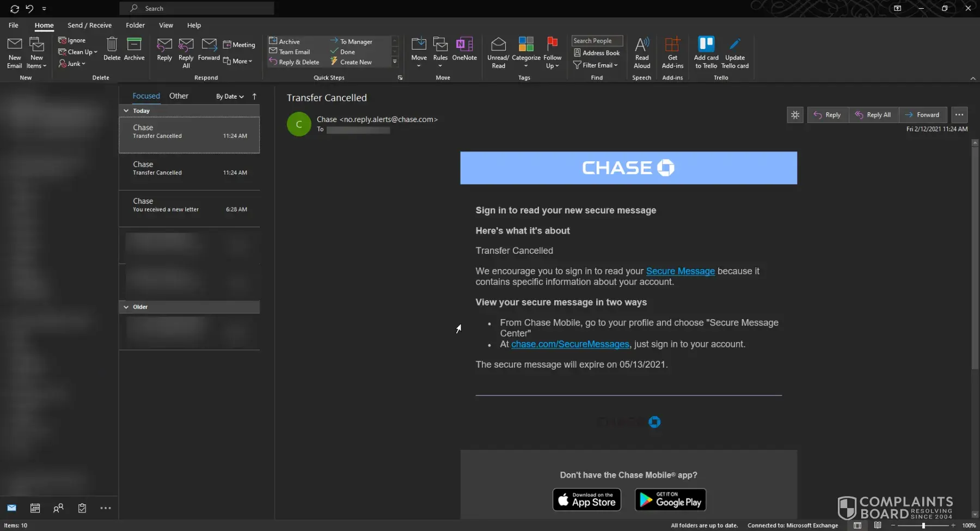This screenshot has height=531, width=980.
Task: Reverse sort order with the arrow toggle
Action: [x=254, y=96]
